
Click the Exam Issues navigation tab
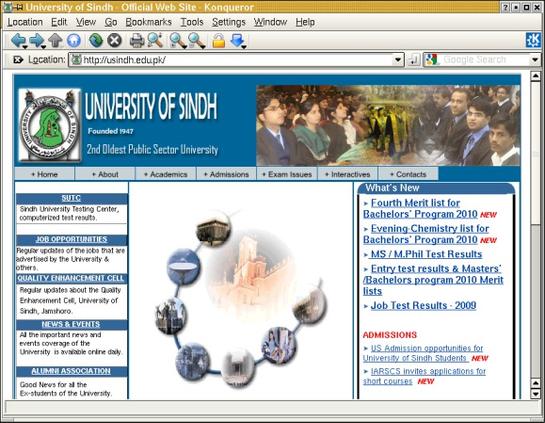(x=287, y=174)
